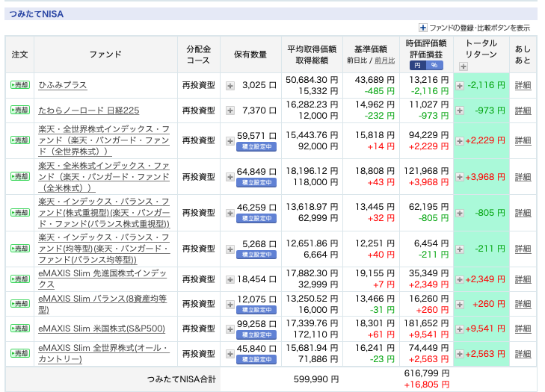The image size is (545, 392).
Task: Expand the トータルリターン column header plus icon
Action: (x=464, y=66)
